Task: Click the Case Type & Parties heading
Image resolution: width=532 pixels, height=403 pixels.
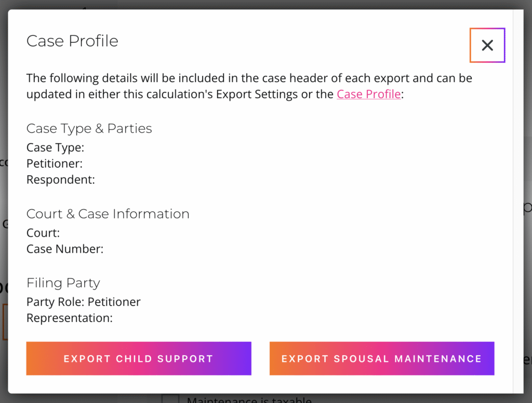Action: coord(89,128)
